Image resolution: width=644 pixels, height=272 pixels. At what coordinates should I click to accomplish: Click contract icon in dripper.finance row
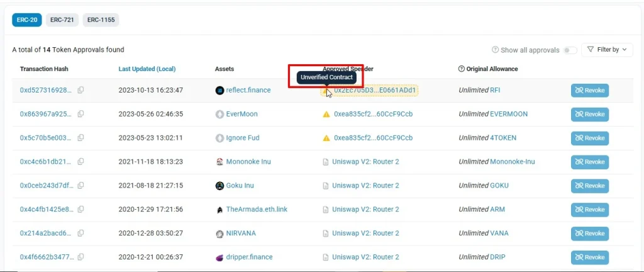click(x=326, y=258)
